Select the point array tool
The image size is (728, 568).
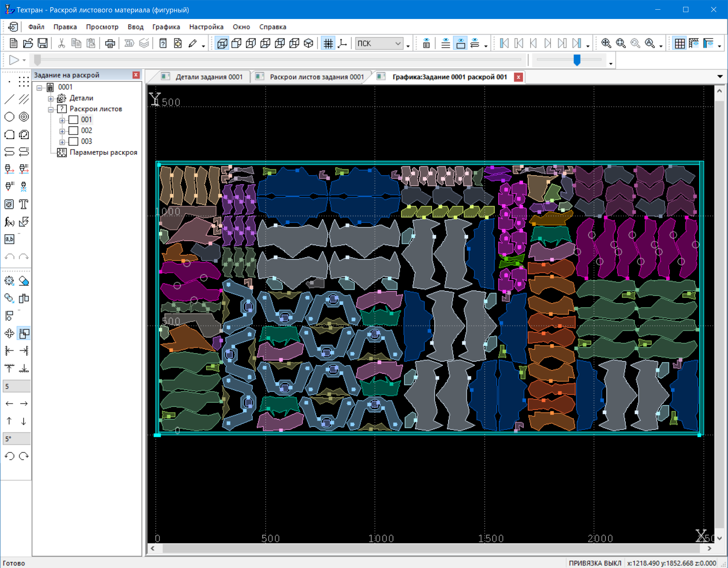pos(24,82)
